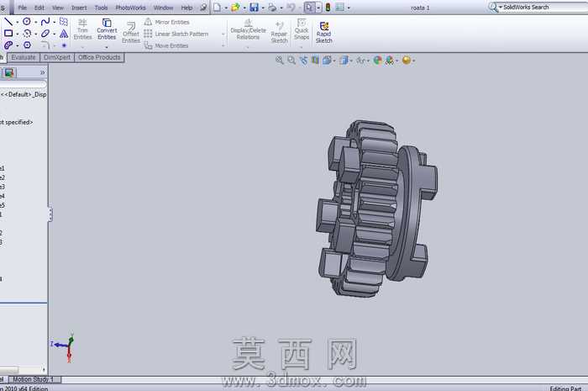The height and width of the screenshot is (391, 588).
Task: Switch to the DimXpert tab
Action: pyautogui.click(x=57, y=57)
